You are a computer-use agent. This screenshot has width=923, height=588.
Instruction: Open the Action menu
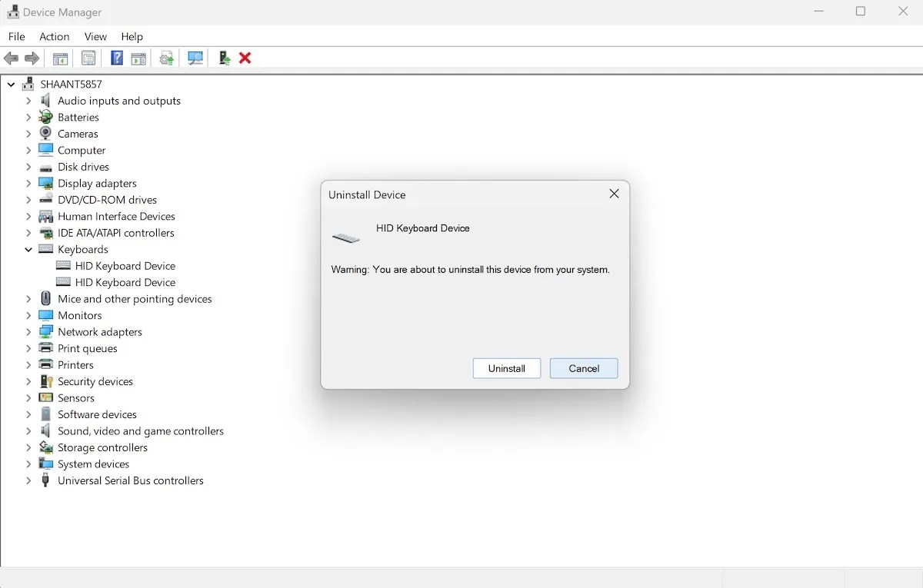(54, 36)
